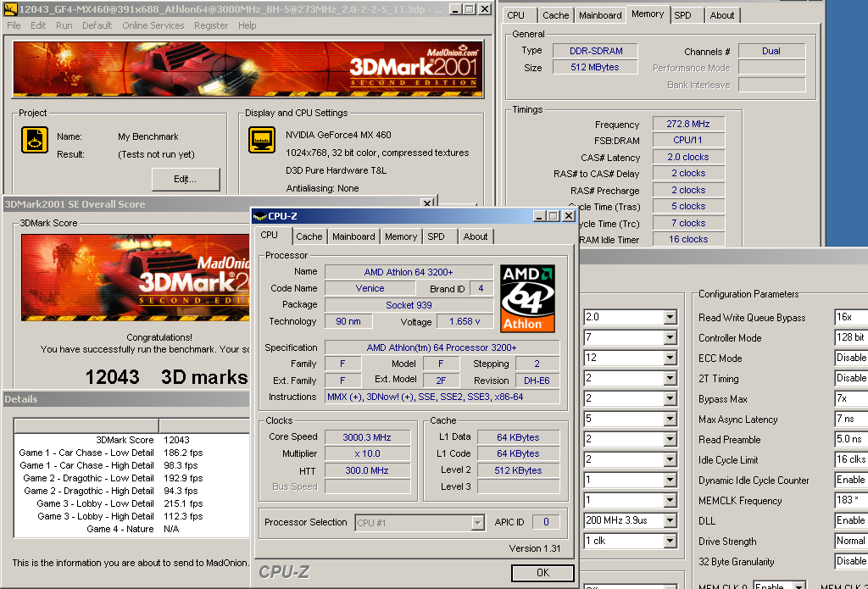This screenshot has width=868, height=589.
Task: Open the Drive Strength Normal field
Action: 851,541
